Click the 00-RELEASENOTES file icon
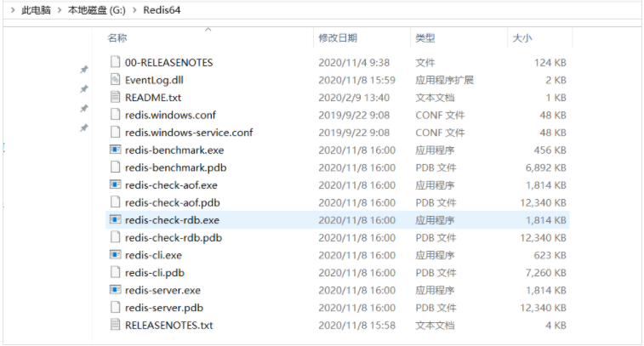 point(116,62)
